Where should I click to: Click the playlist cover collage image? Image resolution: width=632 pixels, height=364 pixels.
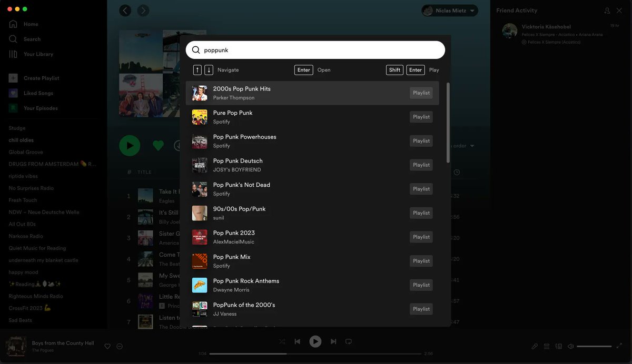[149, 74]
